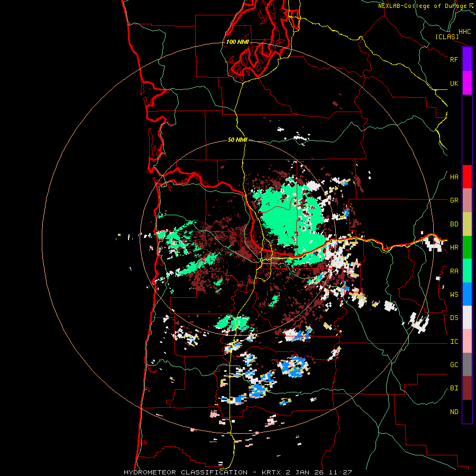Click the 'HA' legend label
476x476 pixels.
click(454, 177)
